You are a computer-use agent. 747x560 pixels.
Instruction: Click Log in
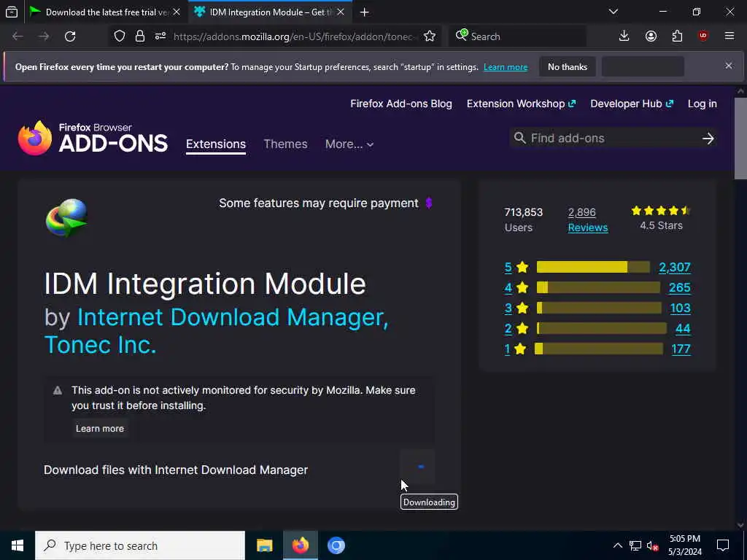pyautogui.click(x=703, y=104)
